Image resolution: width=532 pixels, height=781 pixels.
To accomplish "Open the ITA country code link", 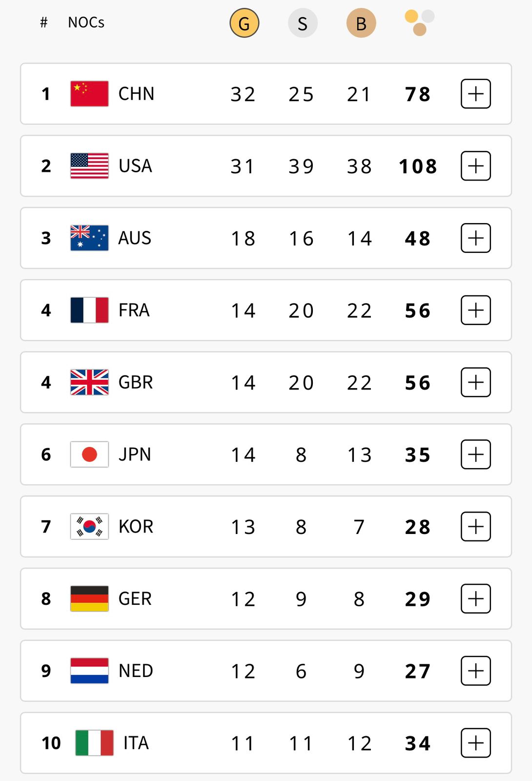I will [x=136, y=743].
